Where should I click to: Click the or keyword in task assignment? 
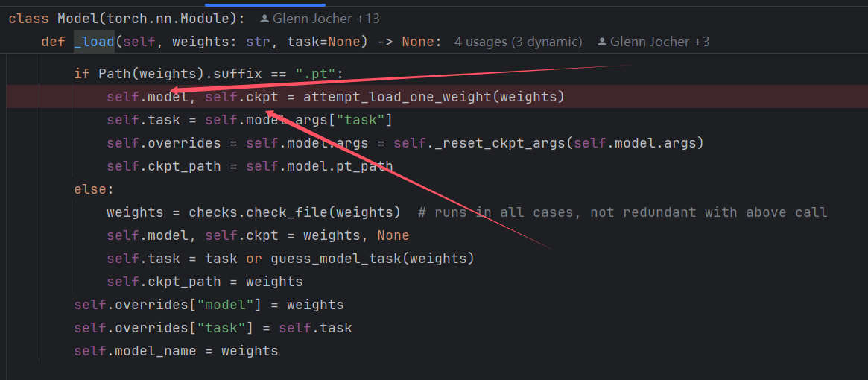[x=254, y=259]
